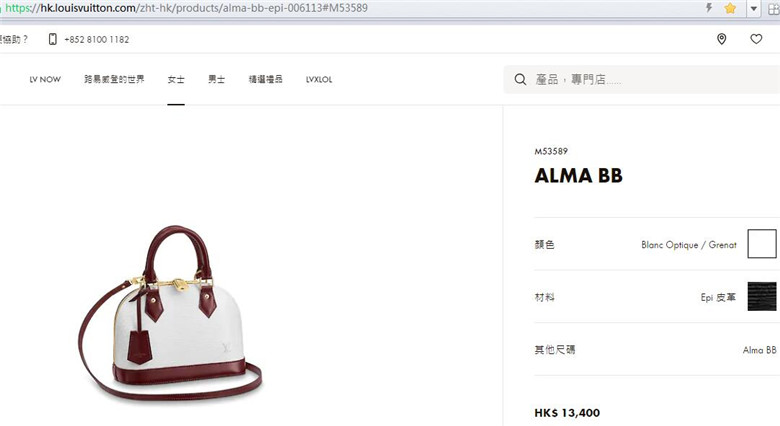
Task: Open the 男士 menu tab
Action: (216, 79)
